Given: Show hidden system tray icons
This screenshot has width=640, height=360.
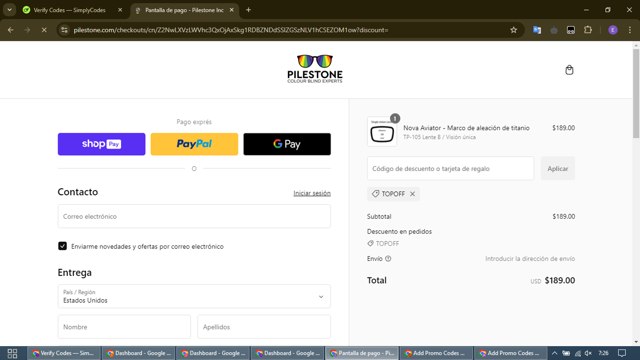Looking at the screenshot, I should coord(554,353).
